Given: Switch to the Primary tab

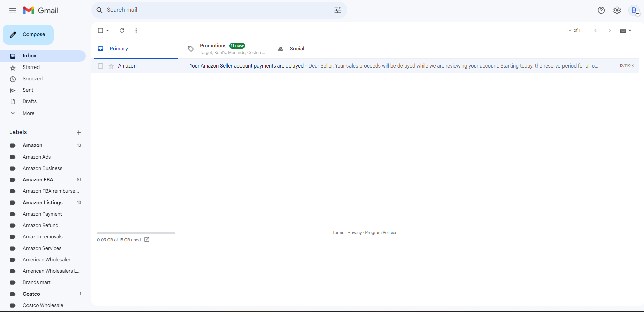Looking at the screenshot, I should tap(136, 49).
